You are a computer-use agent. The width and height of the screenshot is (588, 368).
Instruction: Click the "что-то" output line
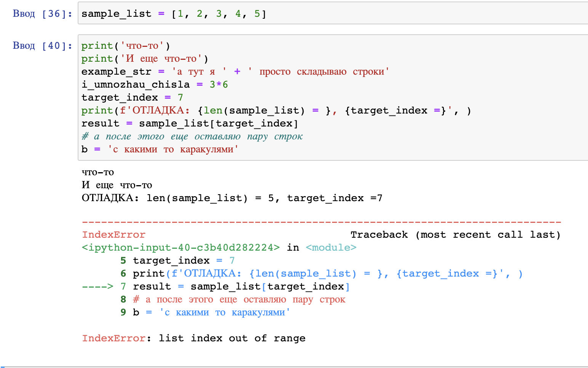pyautogui.click(x=98, y=172)
